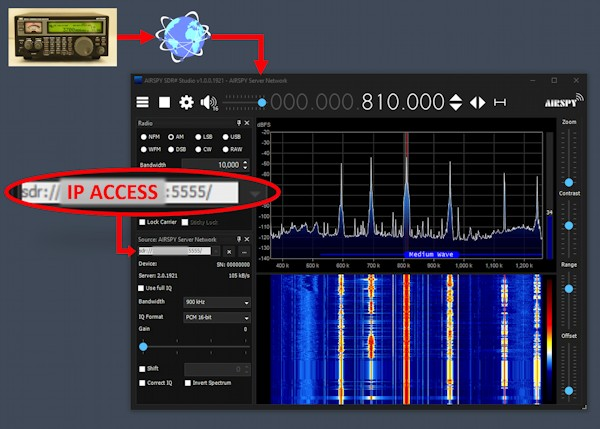Select the WFM radio mode
600x429 pixels.
(x=142, y=149)
